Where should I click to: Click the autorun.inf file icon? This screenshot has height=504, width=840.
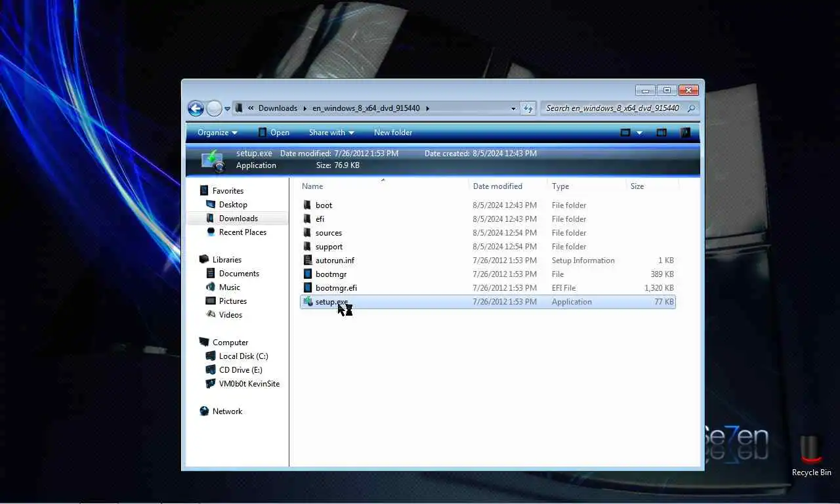(308, 261)
